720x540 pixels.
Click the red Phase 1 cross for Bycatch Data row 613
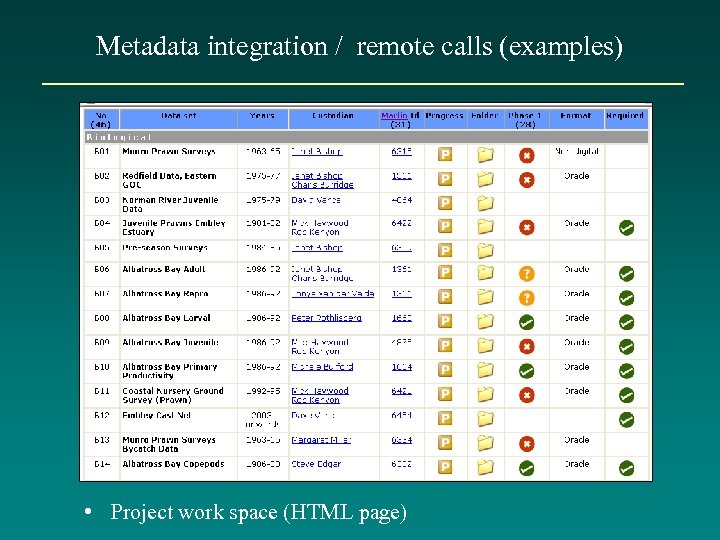coord(527,444)
